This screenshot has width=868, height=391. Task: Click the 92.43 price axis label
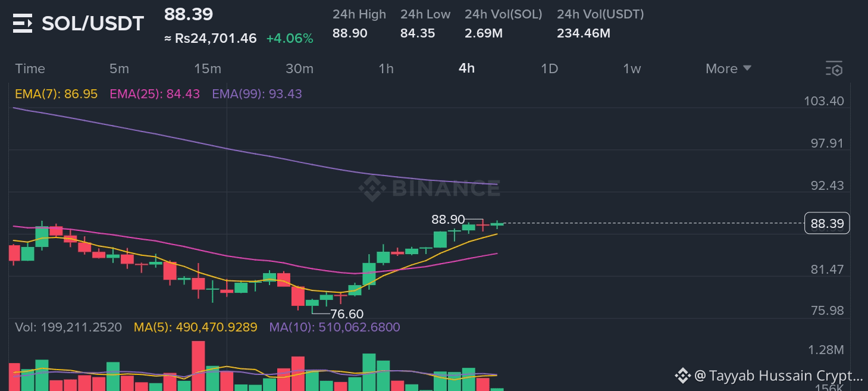pos(828,186)
